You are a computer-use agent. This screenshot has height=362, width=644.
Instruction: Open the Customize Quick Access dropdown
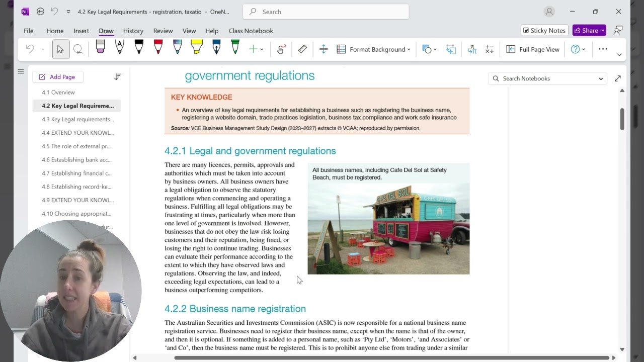pos(68,12)
